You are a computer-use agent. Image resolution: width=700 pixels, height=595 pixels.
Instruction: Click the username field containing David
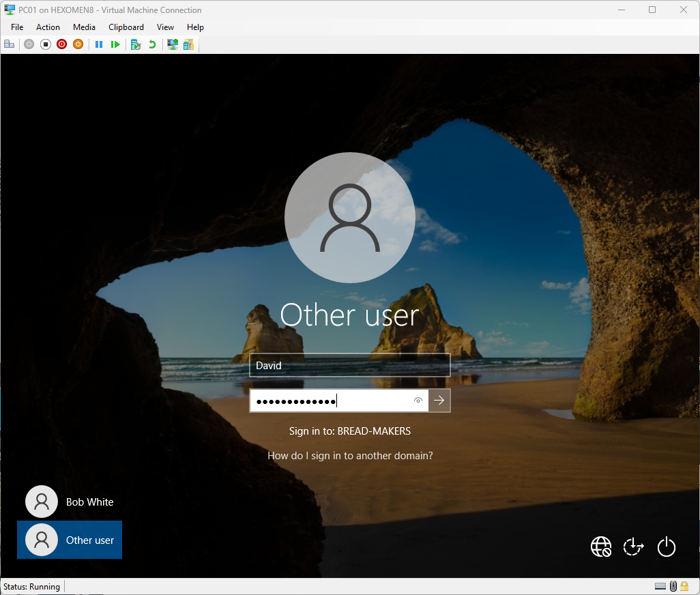pyautogui.click(x=349, y=365)
